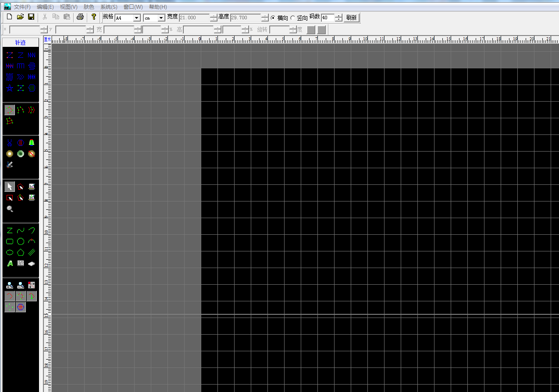Adjust the 码数 spinner arrows

pos(338,18)
